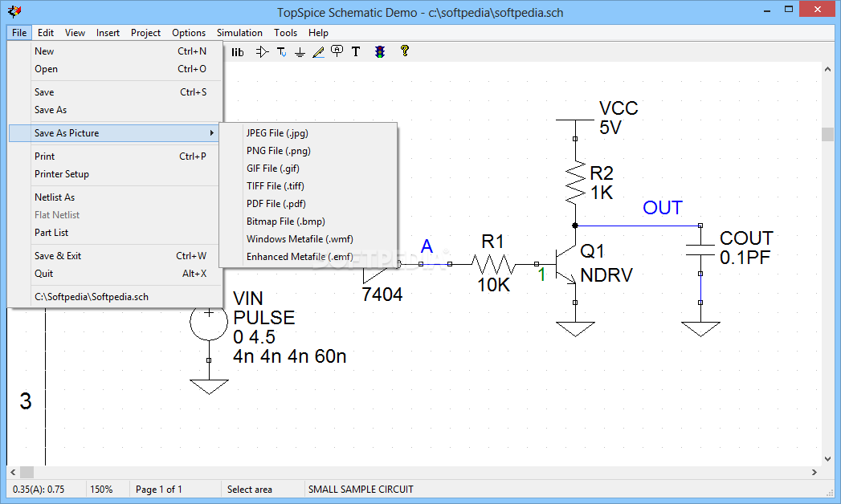Click the SMALL SAMPLE CIRCUIT status text
This screenshot has height=504, width=841.
coord(361,490)
